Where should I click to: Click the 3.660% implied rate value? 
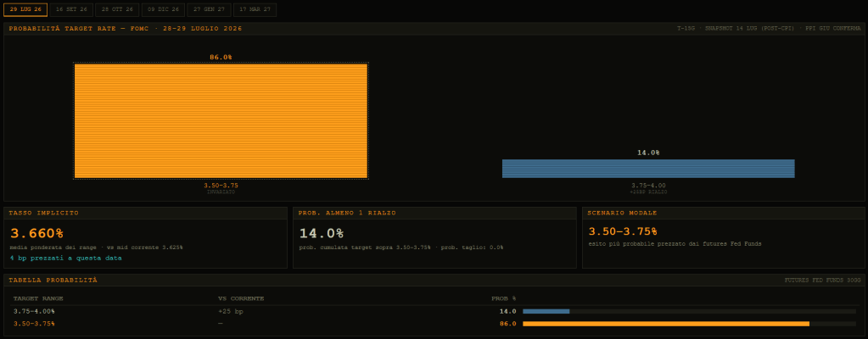(x=36, y=233)
